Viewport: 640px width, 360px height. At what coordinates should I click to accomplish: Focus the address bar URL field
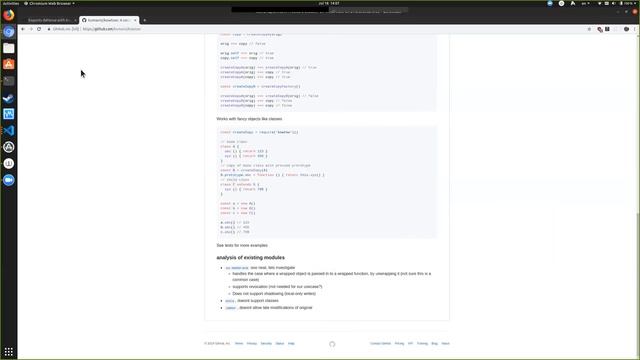point(318,29)
